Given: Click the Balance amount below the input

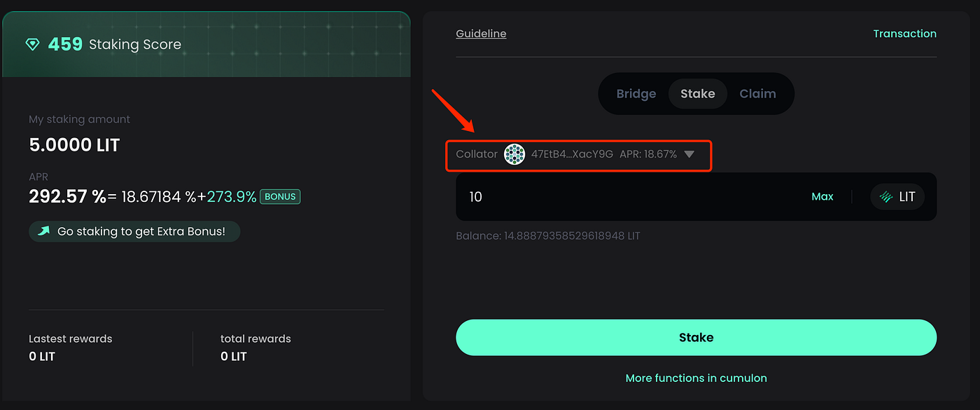Looking at the screenshot, I should point(547,235).
